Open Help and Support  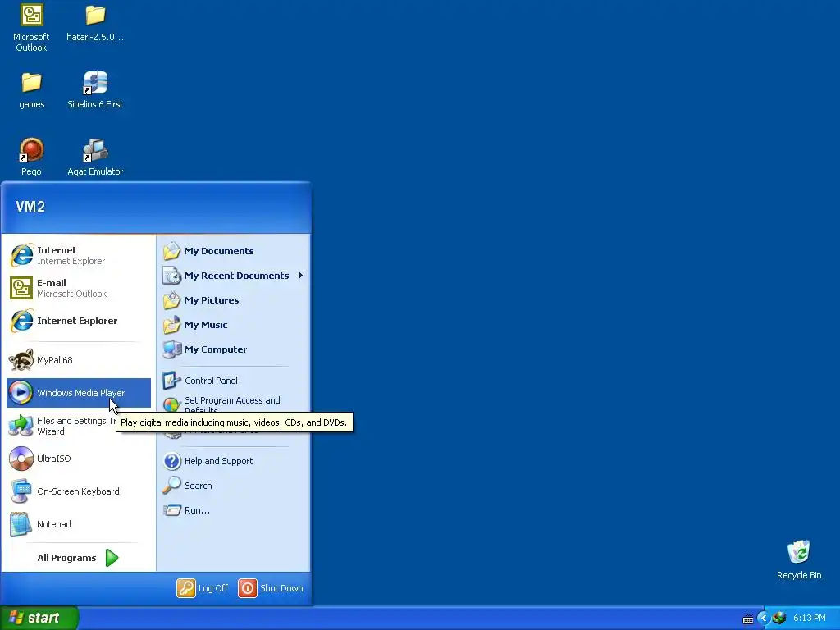[234, 461]
